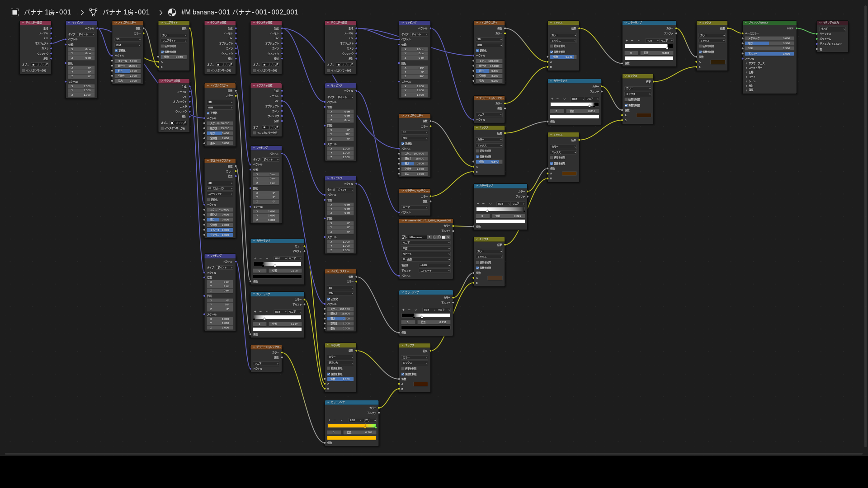Toggle the fake user shield on the Mbanana image
The height and width of the screenshot is (488, 868).
click(x=435, y=237)
